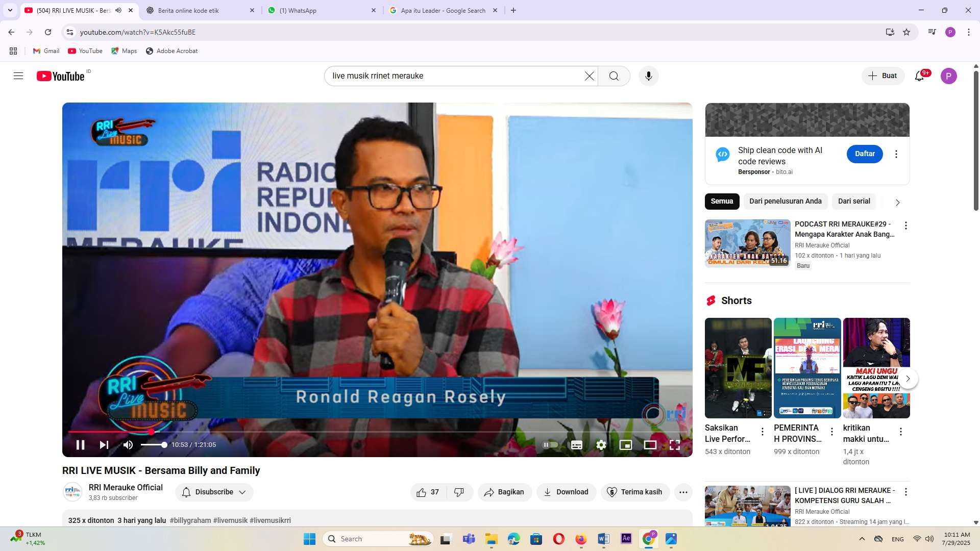The width and height of the screenshot is (980, 551).
Task: Open the YouTube guide hamburger menu
Action: (18, 76)
